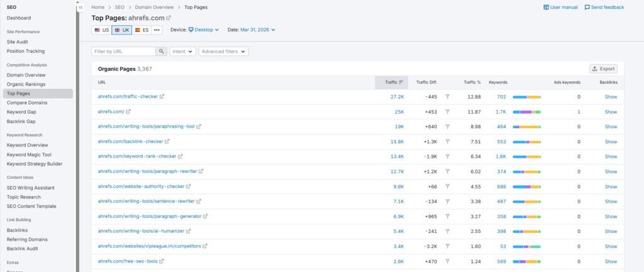Open external link icon for ai-humanizer URL
The image size is (644, 272).
point(189,231)
